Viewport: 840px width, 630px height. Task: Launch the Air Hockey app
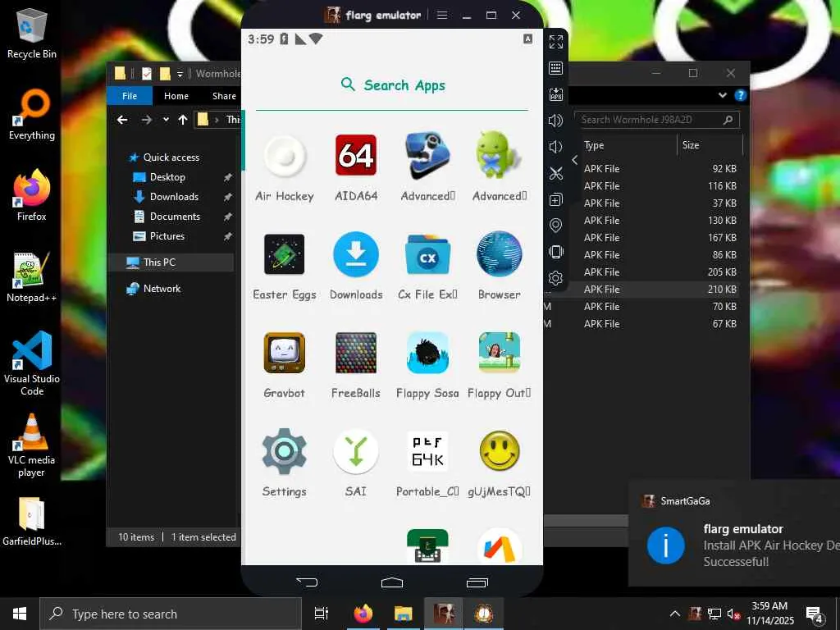coord(285,167)
